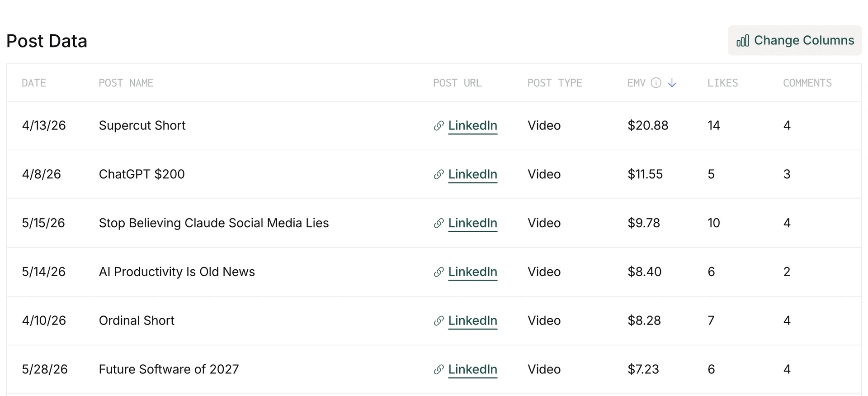Viewport: 868px width, 396px height.
Task: Click the 5/28/26 date cell
Action: coord(45,369)
